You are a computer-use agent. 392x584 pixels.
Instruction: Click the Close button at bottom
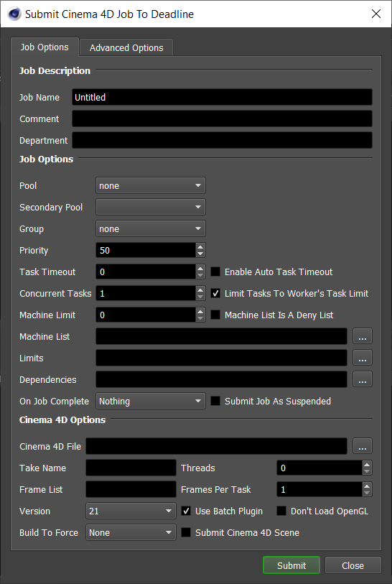tap(353, 565)
